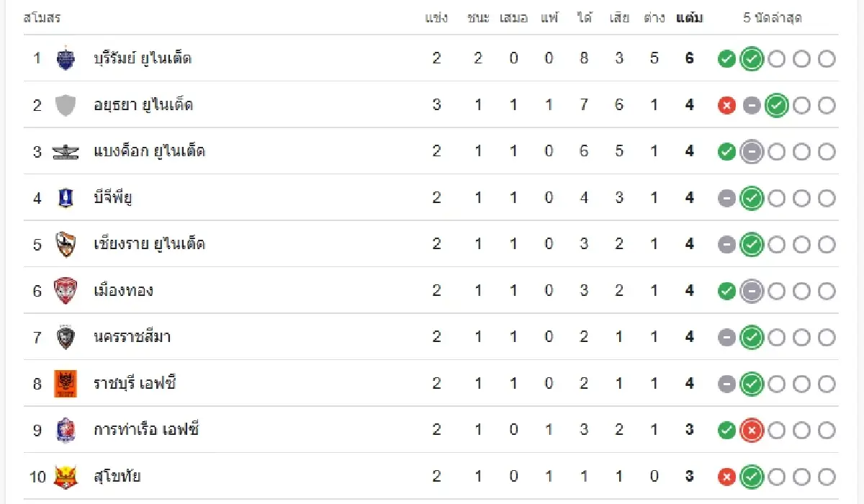Image resolution: width=864 pixels, height=504 pixels.
Task: Click บุรีรัมย์'s circled green win icon
Action: [752, 59]
